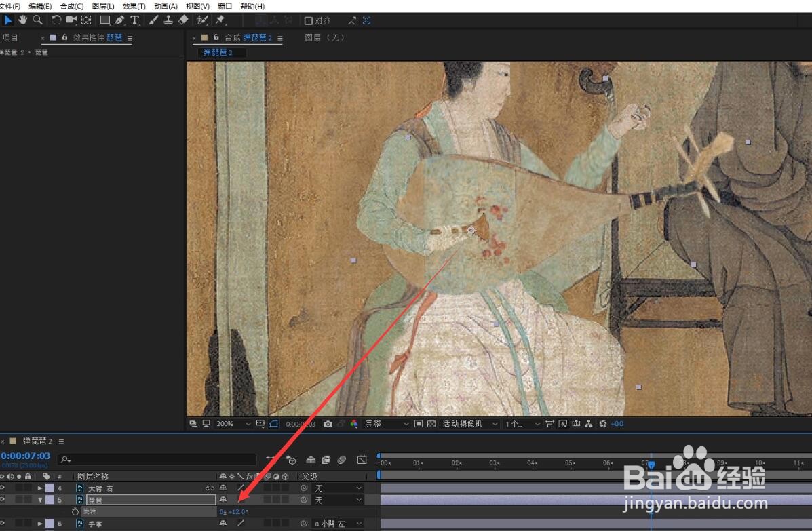Open the 图层(L) menu

[x=103, y=6]
